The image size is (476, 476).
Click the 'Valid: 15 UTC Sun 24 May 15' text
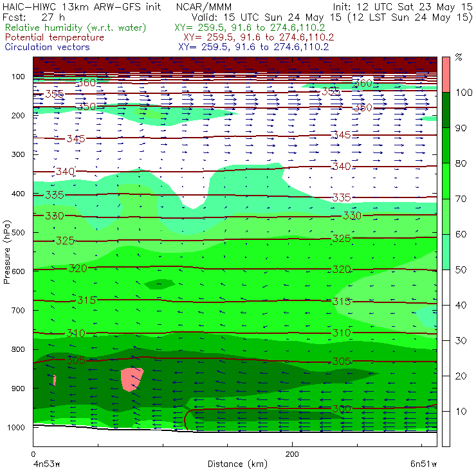pos(268,17)
